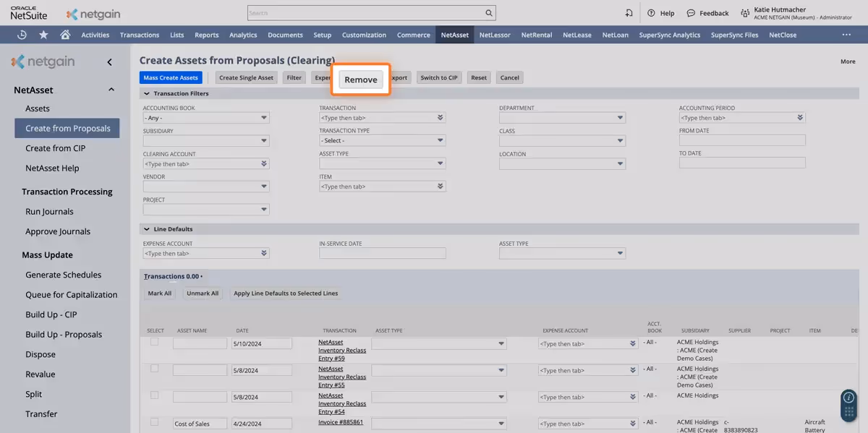Click the Mass Create Assets button
Viewport: 868px width, 433px height.
(170, 77)
